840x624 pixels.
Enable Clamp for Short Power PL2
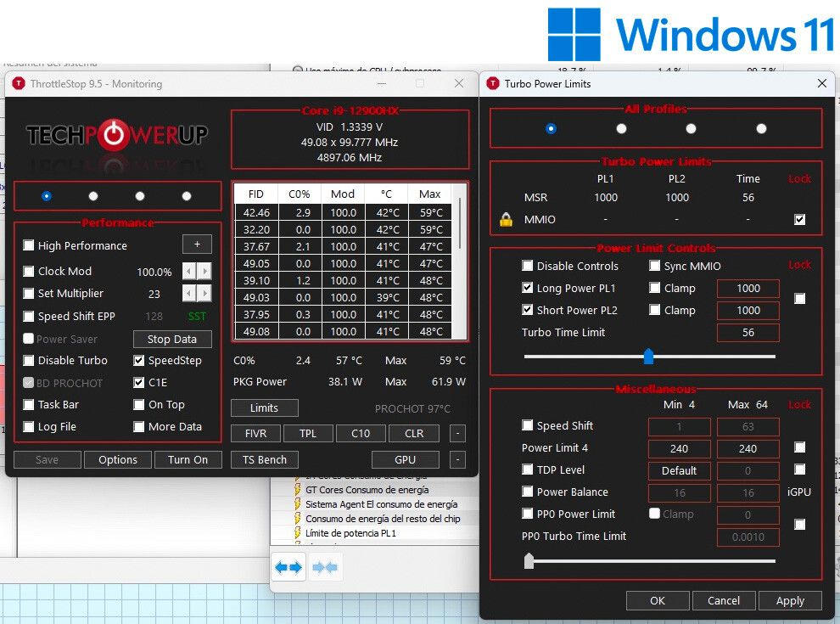tap(655, 310)
